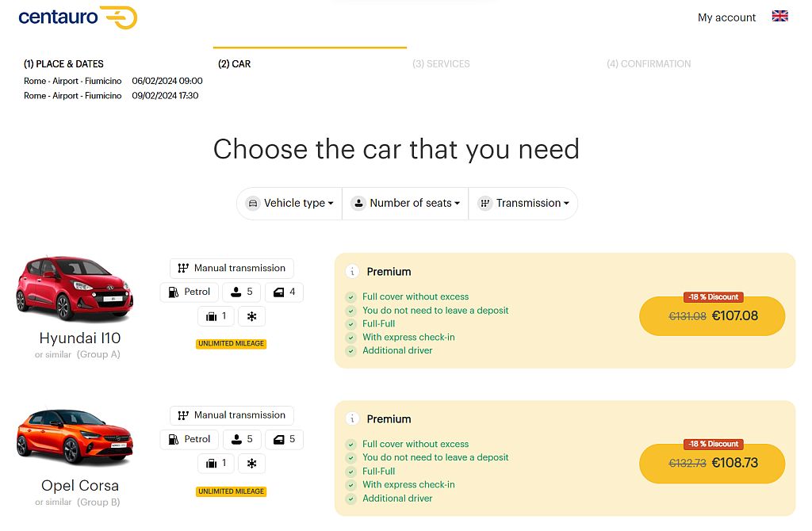Image resolution: width=812 pixels, height=531 pixels.
Task: Click the info icon next to Premium package
Action: click(351, 271)
